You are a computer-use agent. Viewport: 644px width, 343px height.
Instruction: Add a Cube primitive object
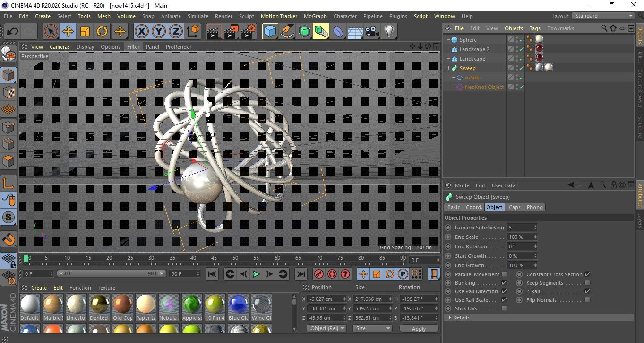point(270,32)
